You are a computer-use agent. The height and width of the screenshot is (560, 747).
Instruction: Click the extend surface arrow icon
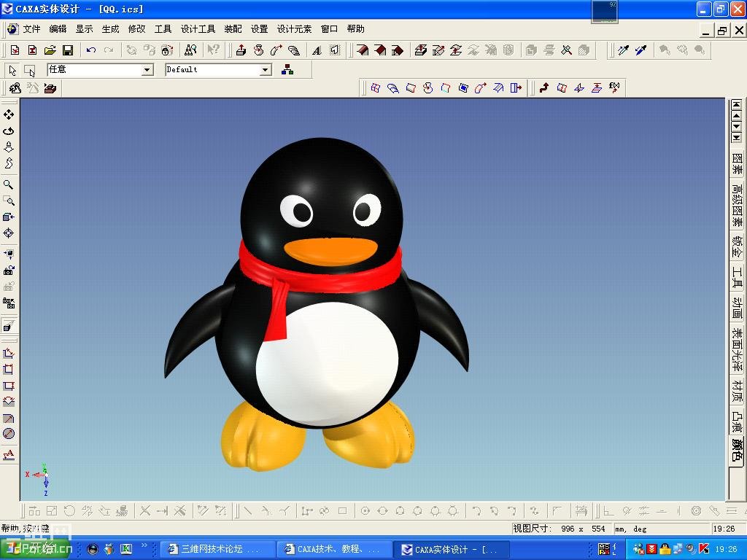tap(516, 87)
